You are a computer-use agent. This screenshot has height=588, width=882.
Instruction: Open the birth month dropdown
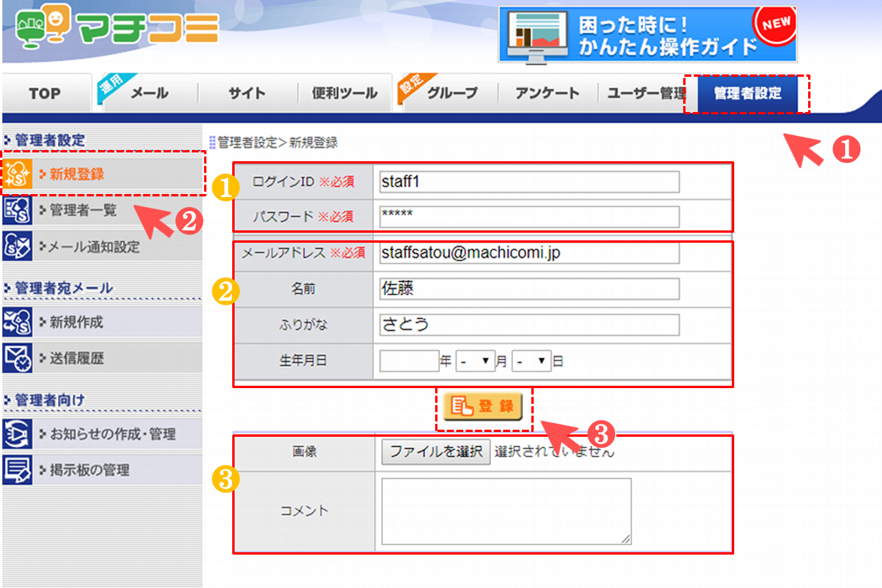(475, 361)
